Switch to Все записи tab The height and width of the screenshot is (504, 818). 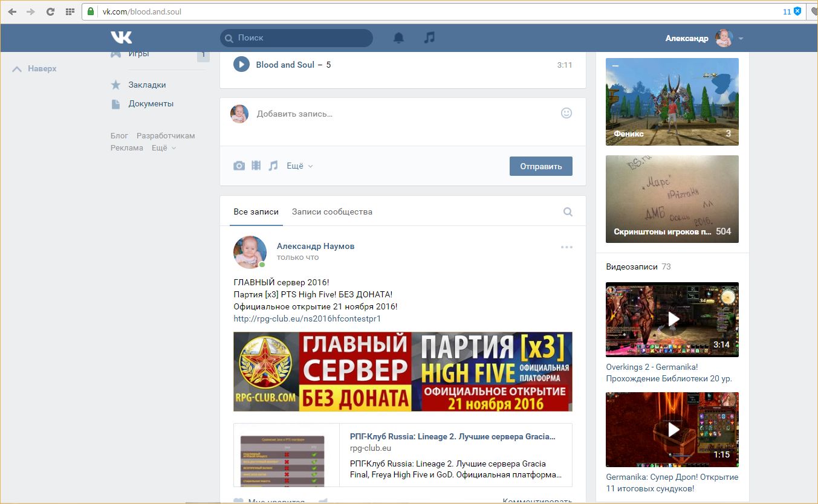tap(256, 212)
